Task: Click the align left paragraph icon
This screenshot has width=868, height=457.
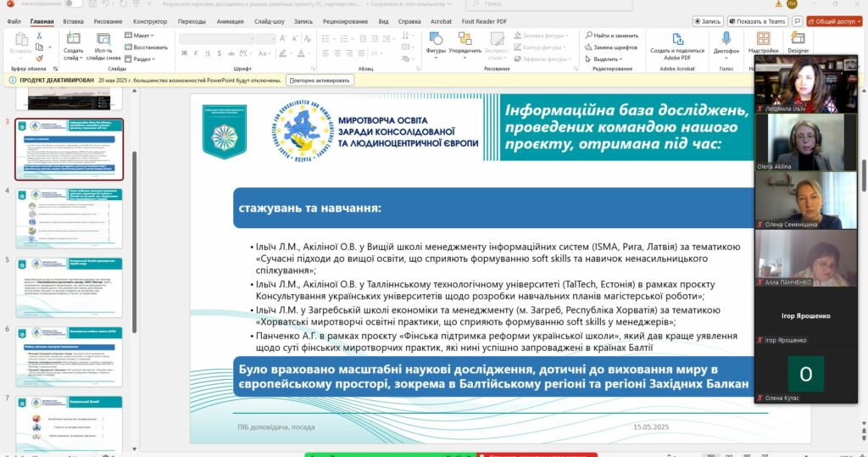Action: coord(325,53)
